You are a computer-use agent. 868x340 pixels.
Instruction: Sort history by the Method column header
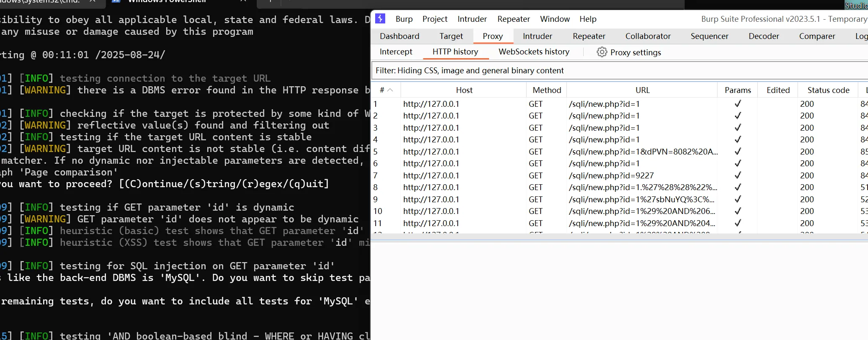(x=546, y=90)
